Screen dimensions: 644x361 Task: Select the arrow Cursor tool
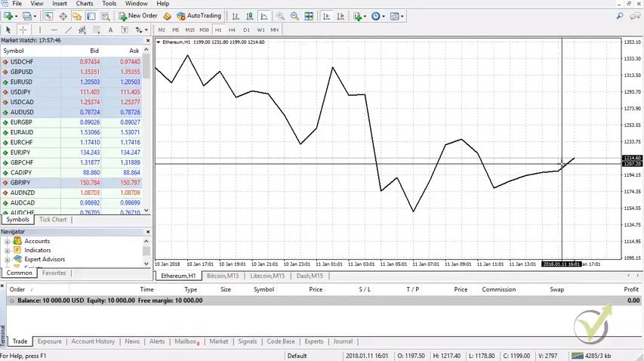[8, 29]
